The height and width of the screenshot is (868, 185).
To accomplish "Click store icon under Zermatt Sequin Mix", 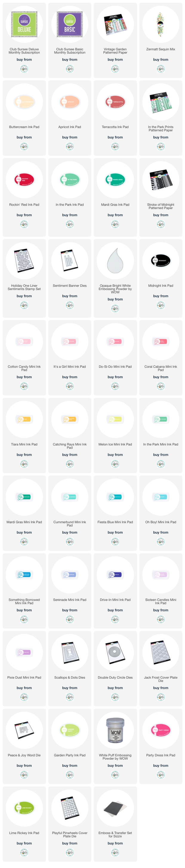I will click(161, 69).
